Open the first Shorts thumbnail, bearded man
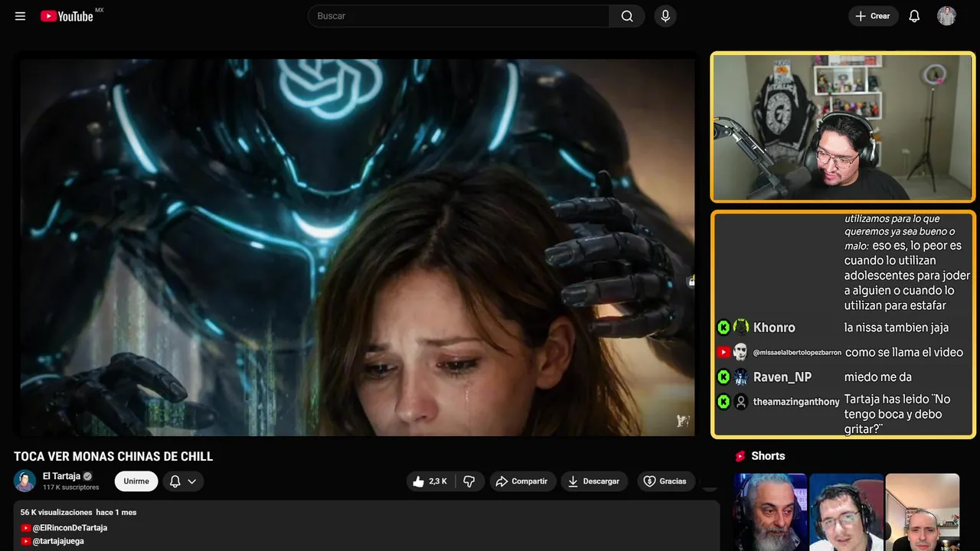Image resolution: width=980 pixels, height=551 pixels. click(770, 512)
